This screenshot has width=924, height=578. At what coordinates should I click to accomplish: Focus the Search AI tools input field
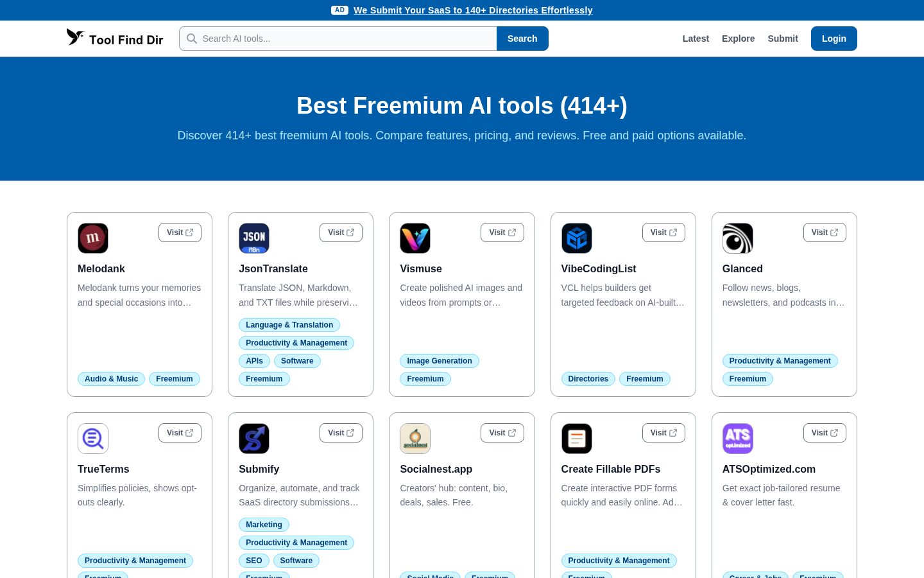coord(338,39)
